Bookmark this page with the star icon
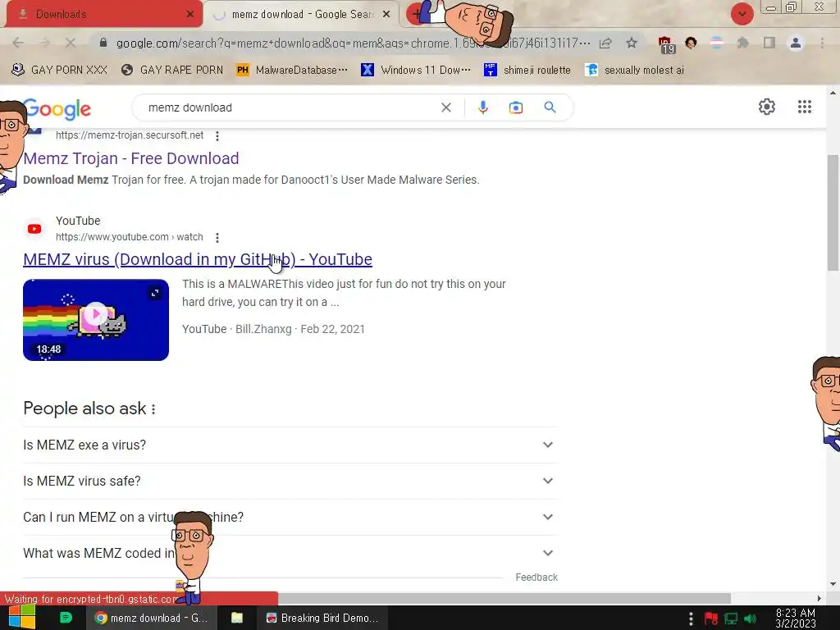The height and width of the screenshot is (630, 840). (632, 43)
